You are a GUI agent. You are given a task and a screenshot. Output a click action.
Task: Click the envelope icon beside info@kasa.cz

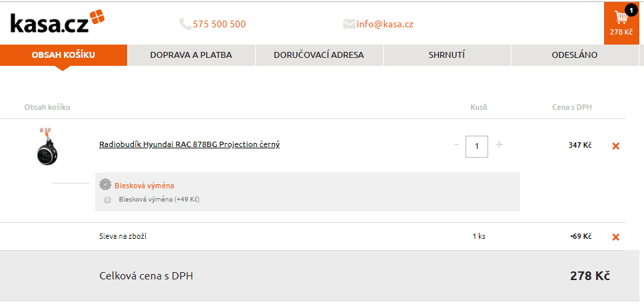[x=349, y=25]
